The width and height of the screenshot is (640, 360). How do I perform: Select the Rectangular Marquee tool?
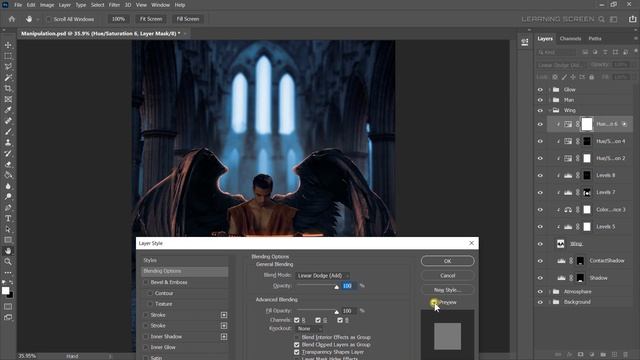(x=8, y=56)
